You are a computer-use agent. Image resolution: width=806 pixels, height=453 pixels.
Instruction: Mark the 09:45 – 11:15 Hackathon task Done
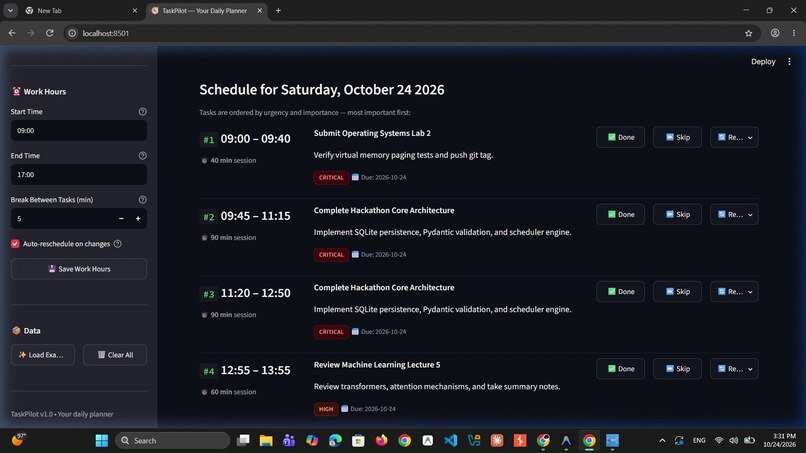click(620, 214)
